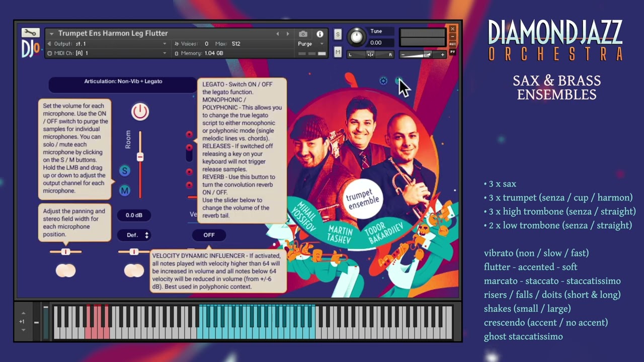Click the Room microphone volume slider
The image size is (644, 362).
click(140, 157)
